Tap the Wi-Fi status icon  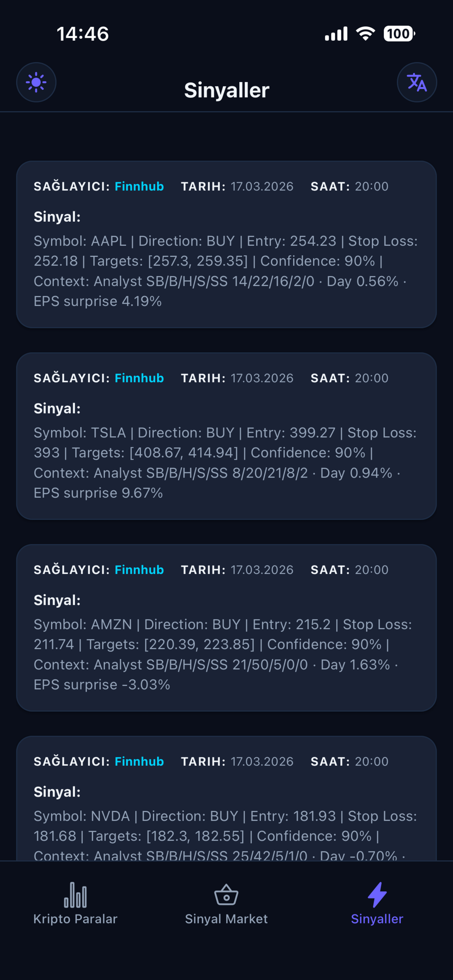[365, 34]
